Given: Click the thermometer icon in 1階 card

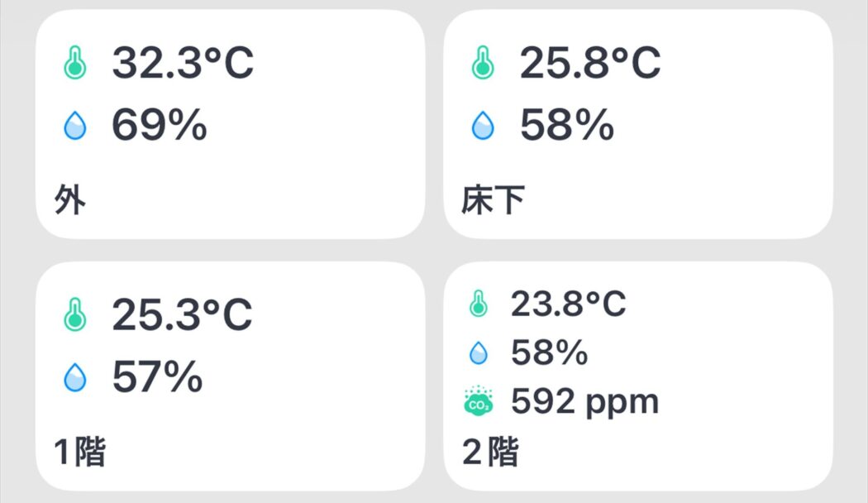Looking at the screenshot, I should 74,314.
